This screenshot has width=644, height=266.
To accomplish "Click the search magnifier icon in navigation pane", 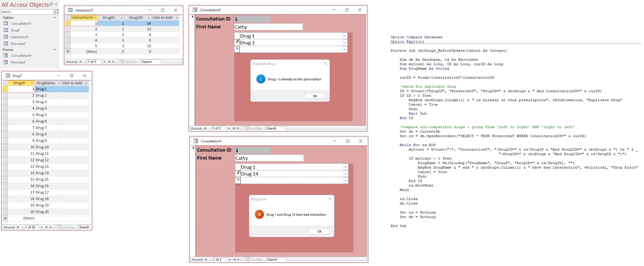I will click(56, 12).
